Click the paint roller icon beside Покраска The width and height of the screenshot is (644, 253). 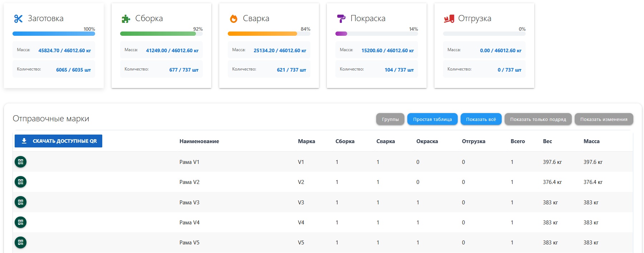pos(341,19)
